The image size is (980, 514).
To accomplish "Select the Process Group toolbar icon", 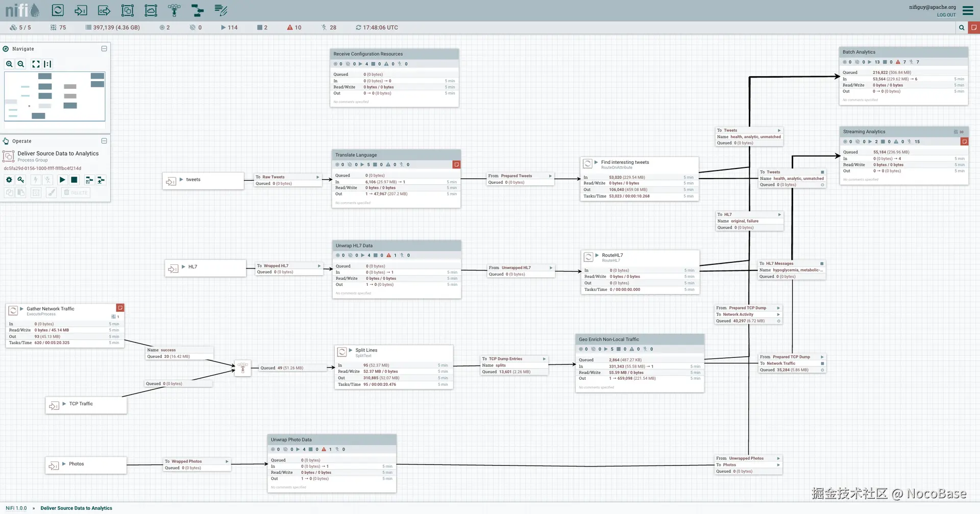I will pyautogui.click(x=127, y=10).
